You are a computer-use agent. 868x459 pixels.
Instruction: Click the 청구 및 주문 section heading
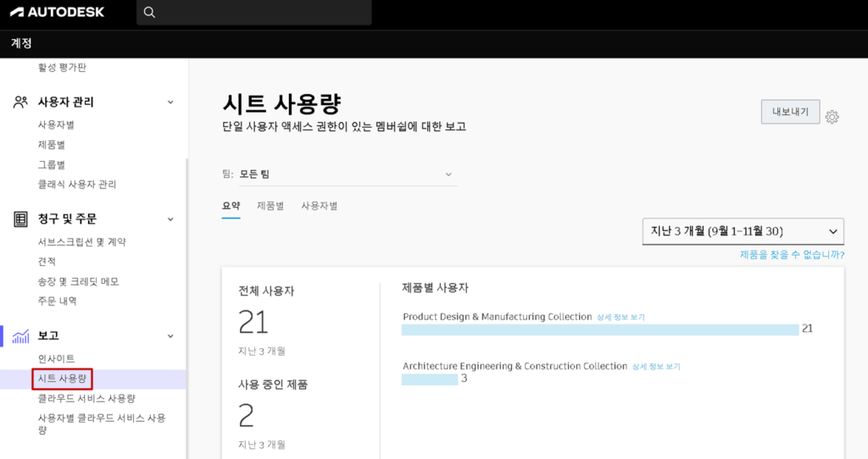click(67, 219)
